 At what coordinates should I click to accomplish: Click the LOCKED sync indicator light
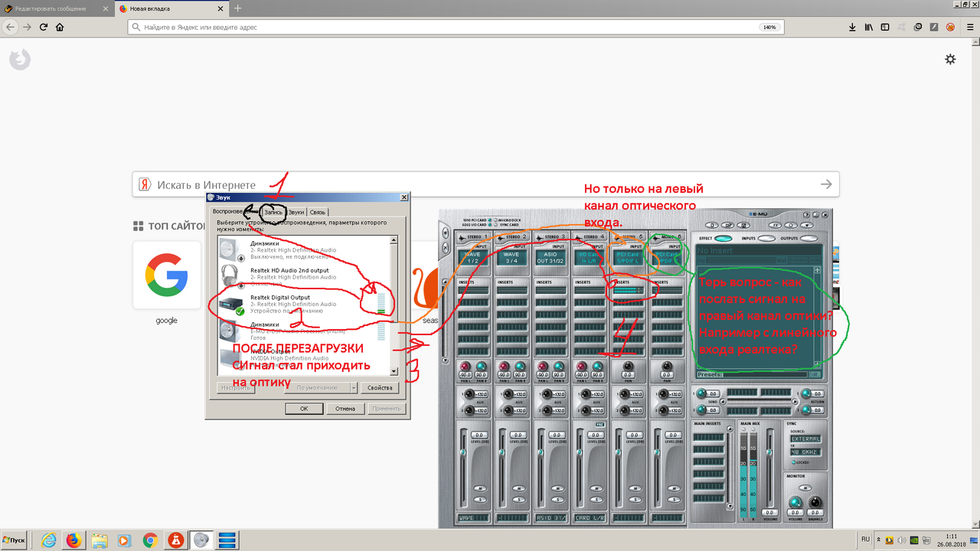pyautogui.click(x=793, y=462)
